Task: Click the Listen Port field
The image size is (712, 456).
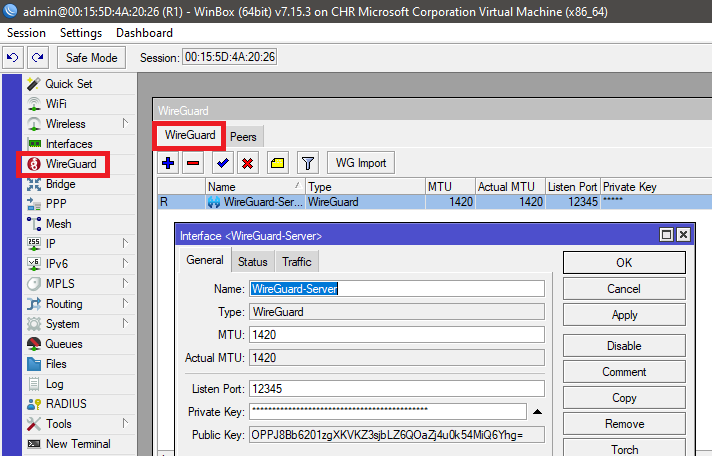Action: pyautogui.click(x=397, y=389)
